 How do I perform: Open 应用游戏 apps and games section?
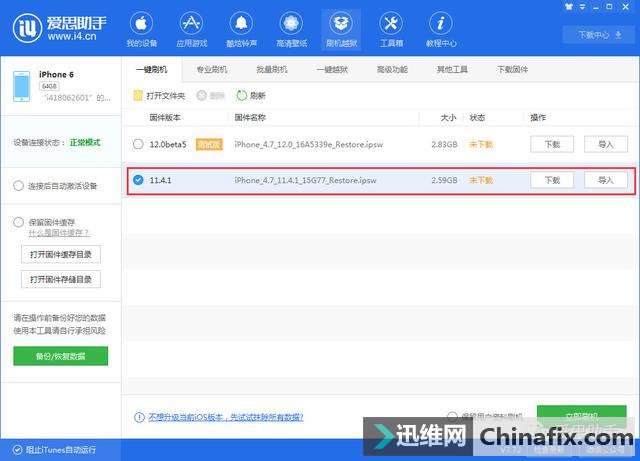coord(191,30)
